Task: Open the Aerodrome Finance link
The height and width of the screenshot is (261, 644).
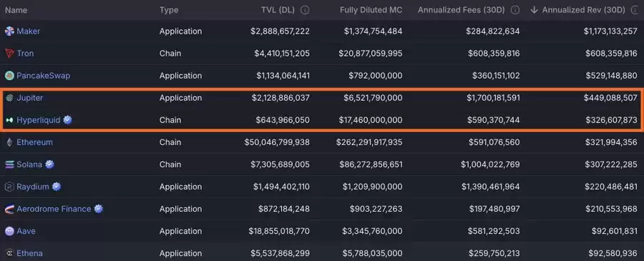Action: click(54, 209)
